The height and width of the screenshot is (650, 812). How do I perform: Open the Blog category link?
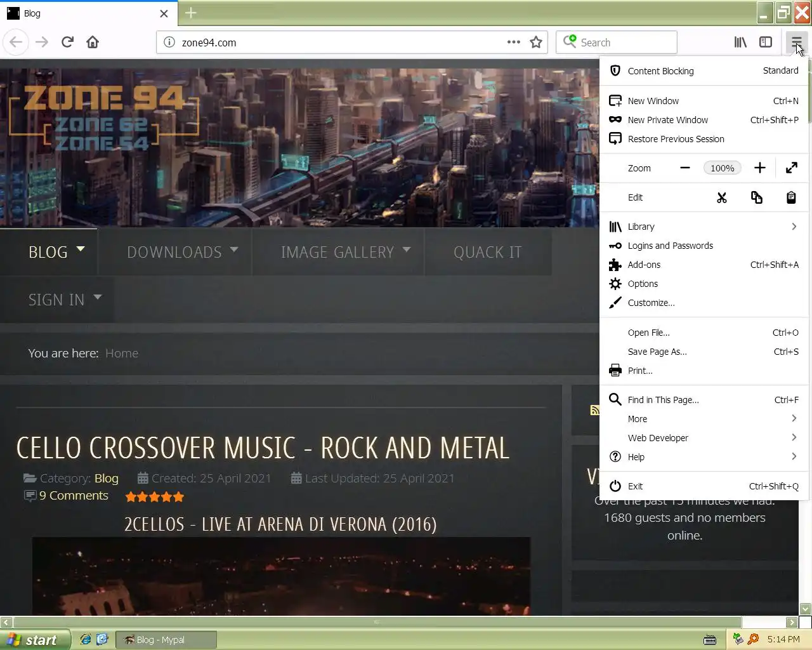click(x=107, y=479)
